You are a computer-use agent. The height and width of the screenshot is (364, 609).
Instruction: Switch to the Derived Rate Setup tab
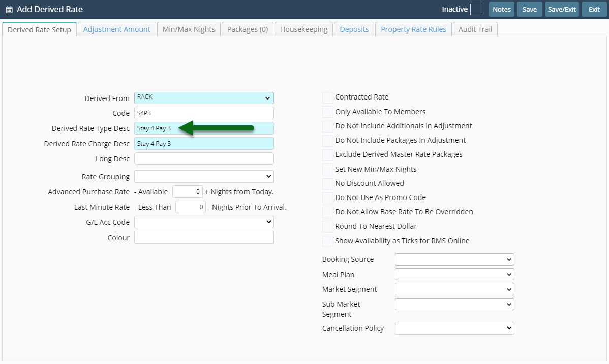click(x=39, y=29)
